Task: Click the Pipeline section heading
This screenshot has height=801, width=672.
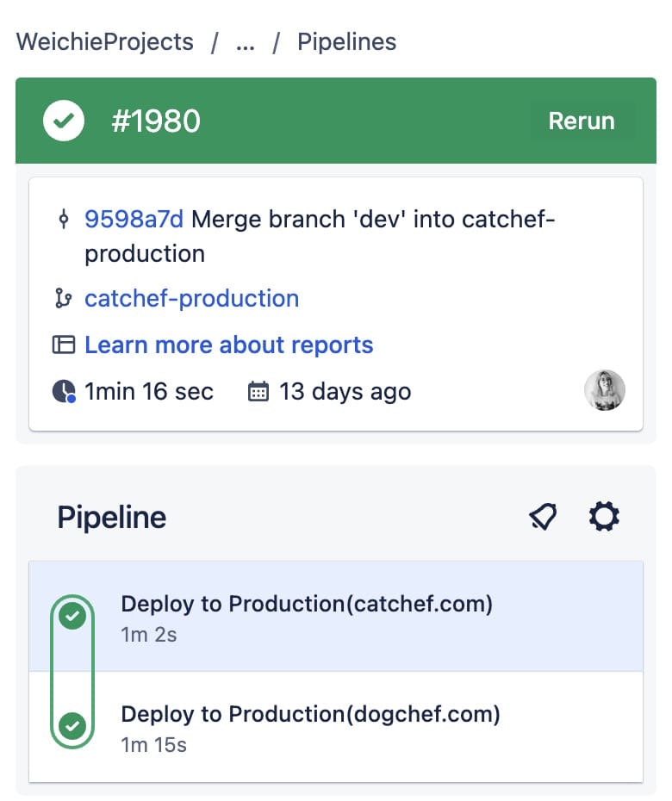Action: click(111, 517)
